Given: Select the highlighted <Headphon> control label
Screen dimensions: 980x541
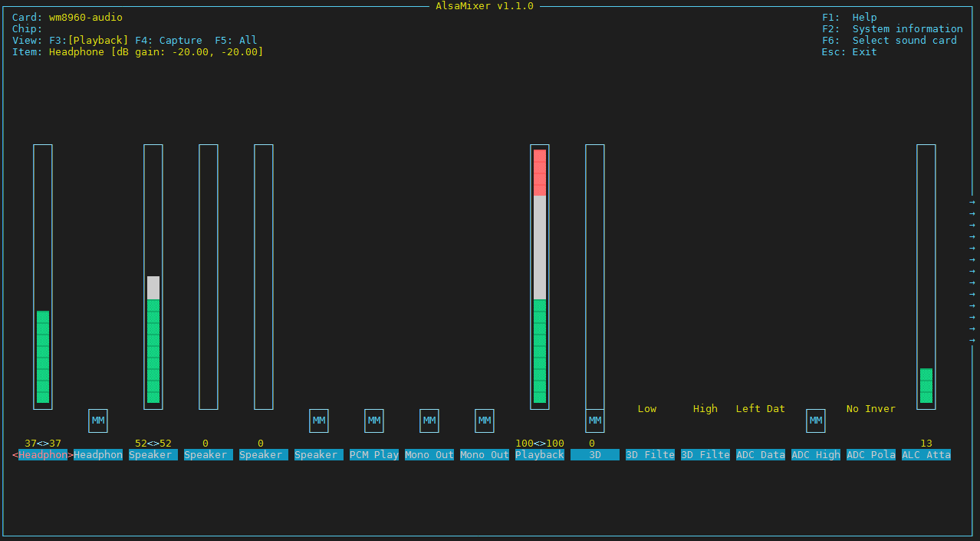Looking at the screenshot, I should tap(43, 455).
